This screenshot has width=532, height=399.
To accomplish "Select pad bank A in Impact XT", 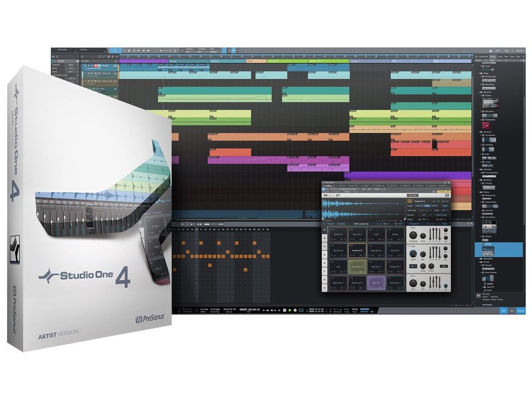I will (x=325, y=230).
